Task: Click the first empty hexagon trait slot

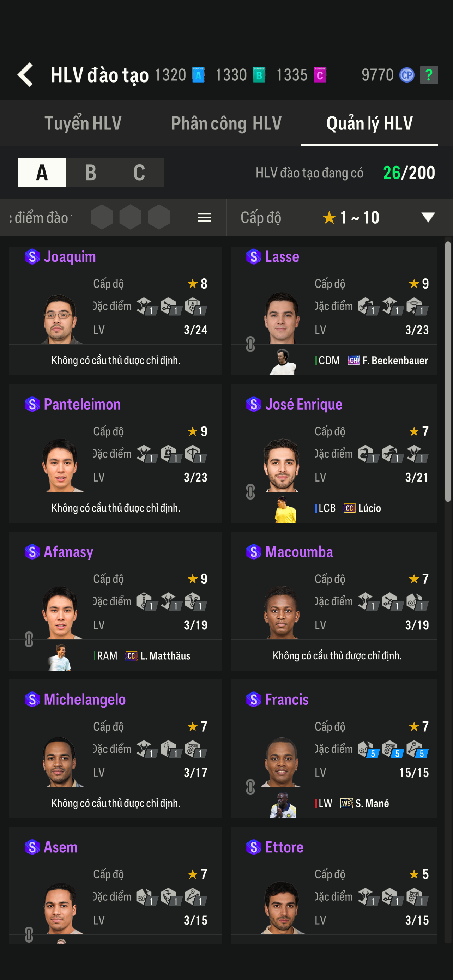Action: tap(102, 218)
